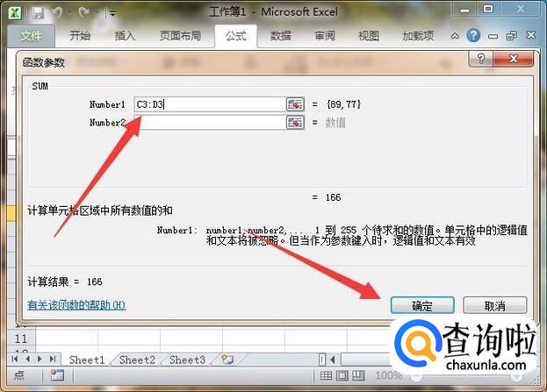Click the Number2 range selector icon
The image size is (547, 392).
coord(295,122)
